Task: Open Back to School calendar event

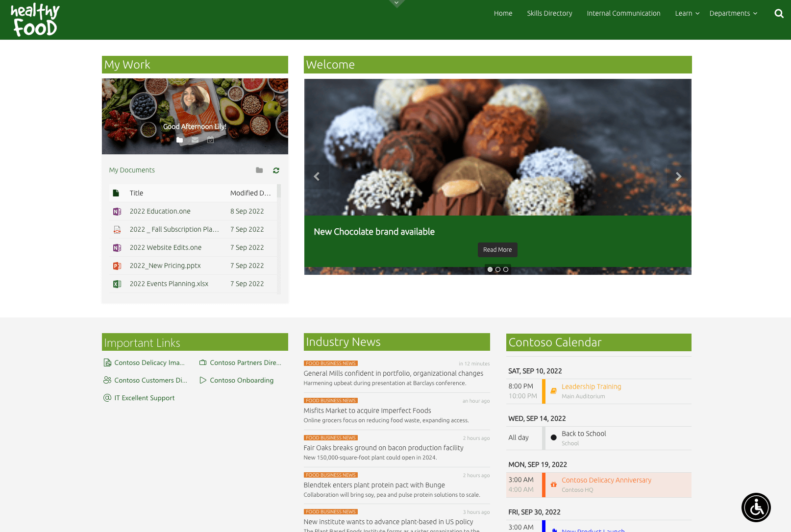Action: 584,434
